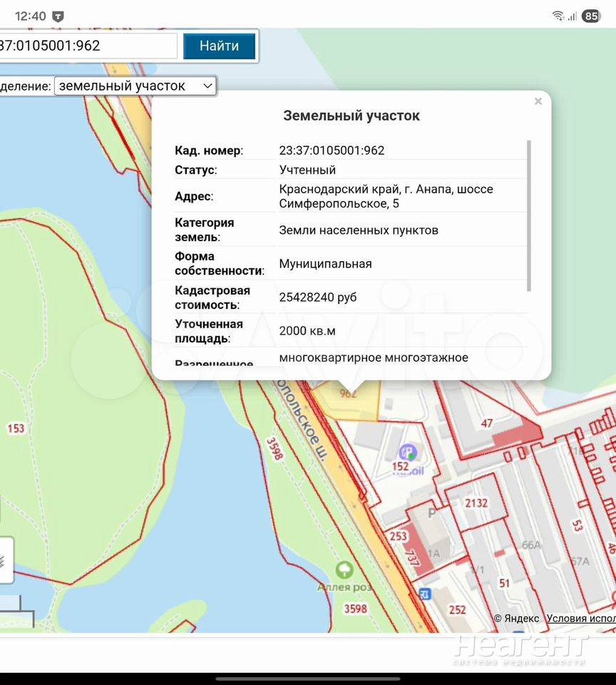The height and width of the screenshot is (685, 616).
Task: Tap the gray parking P marker on the map
Action: (x=431, y=512)
